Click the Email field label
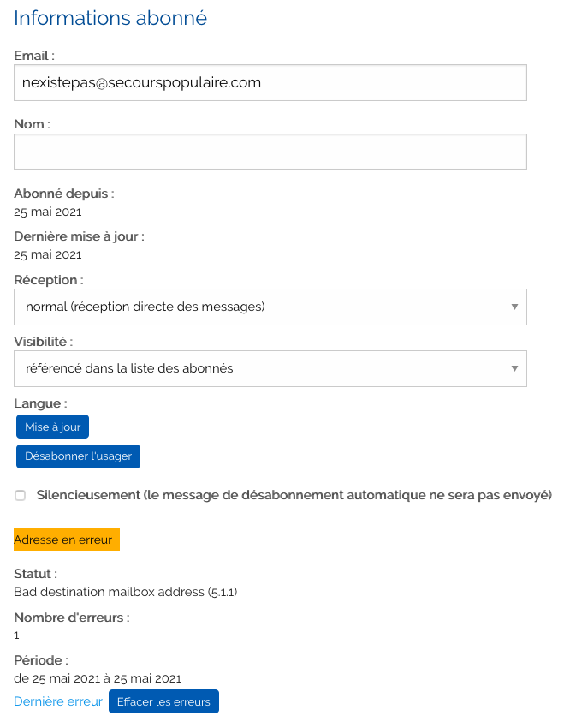 tap(34, 56)
